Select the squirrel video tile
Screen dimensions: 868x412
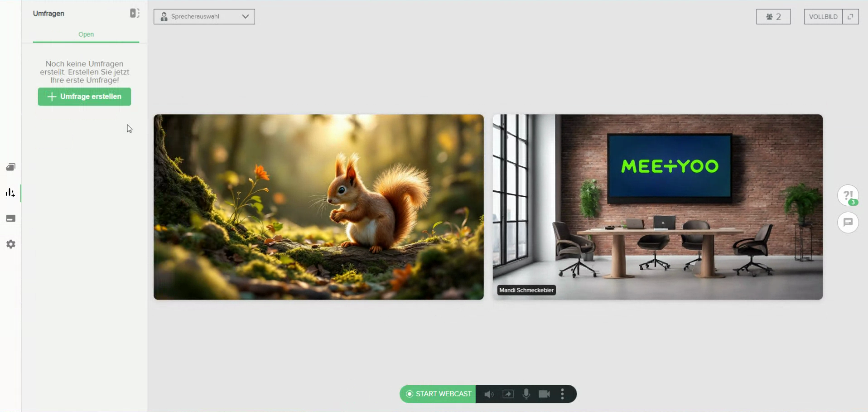tap(318, 207)
